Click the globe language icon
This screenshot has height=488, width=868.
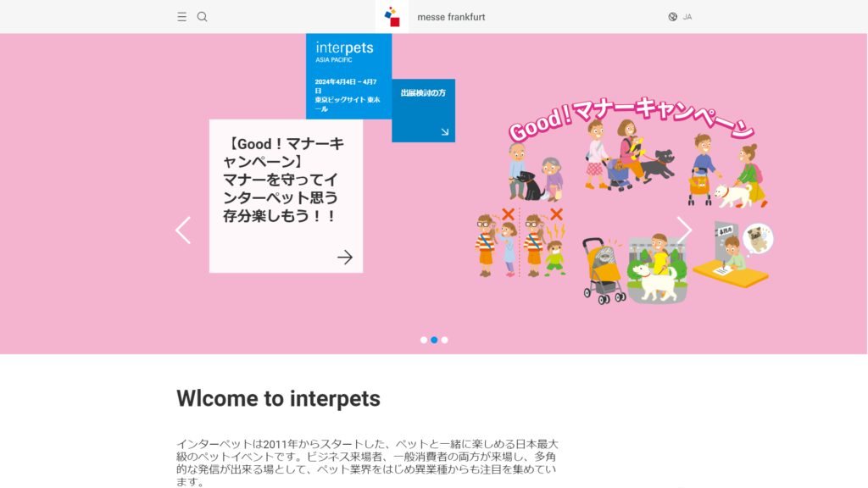pos(672,17)
